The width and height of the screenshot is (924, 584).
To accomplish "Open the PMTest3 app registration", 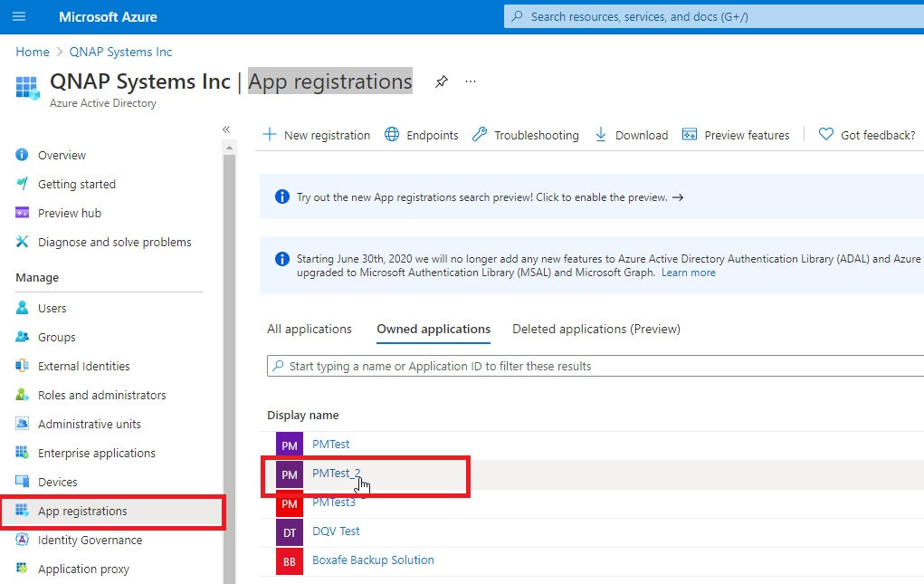I will (335, 502).
